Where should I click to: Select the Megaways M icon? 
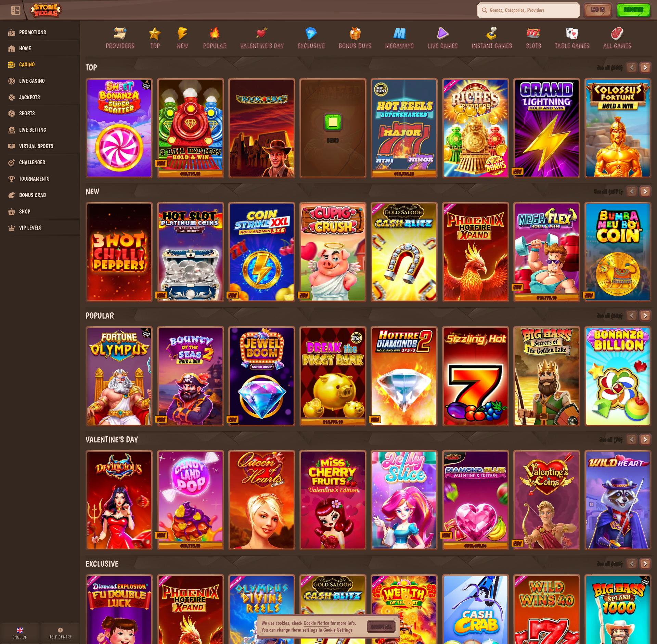point(399,34)
